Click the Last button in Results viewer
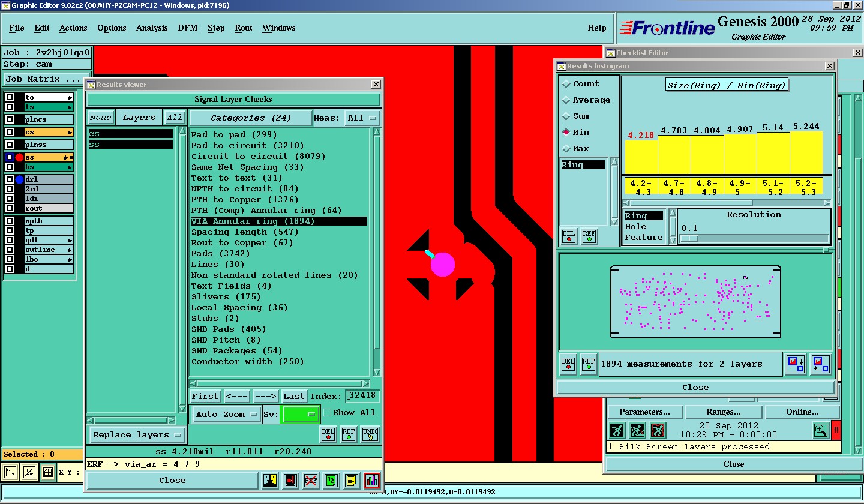This screenshot has width=864, height=504. coord(294,397)
